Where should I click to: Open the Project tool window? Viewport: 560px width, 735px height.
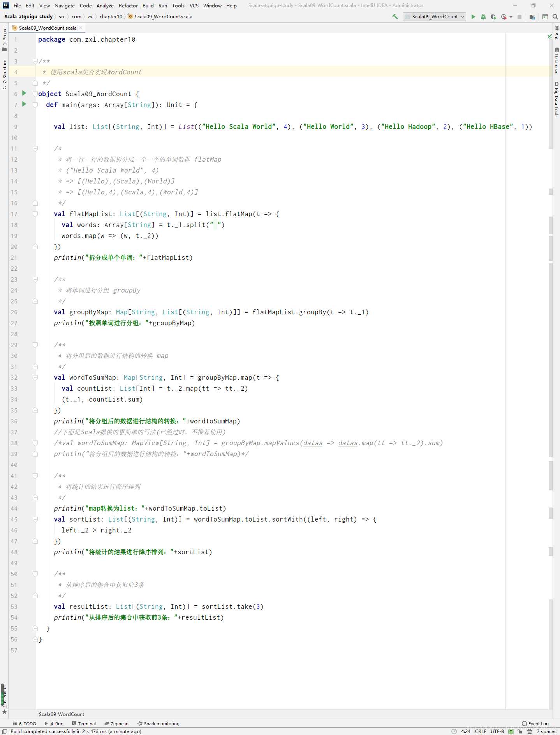pos(5,38)
